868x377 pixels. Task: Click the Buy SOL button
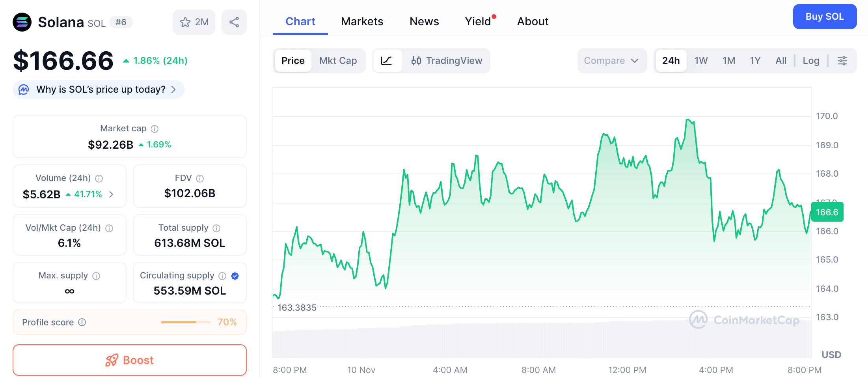pos(825,17)
